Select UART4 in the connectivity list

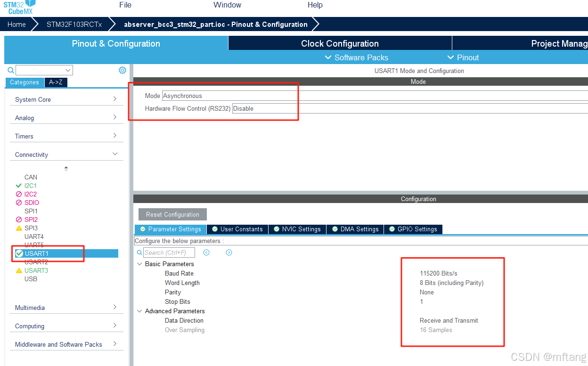[34, 236]
